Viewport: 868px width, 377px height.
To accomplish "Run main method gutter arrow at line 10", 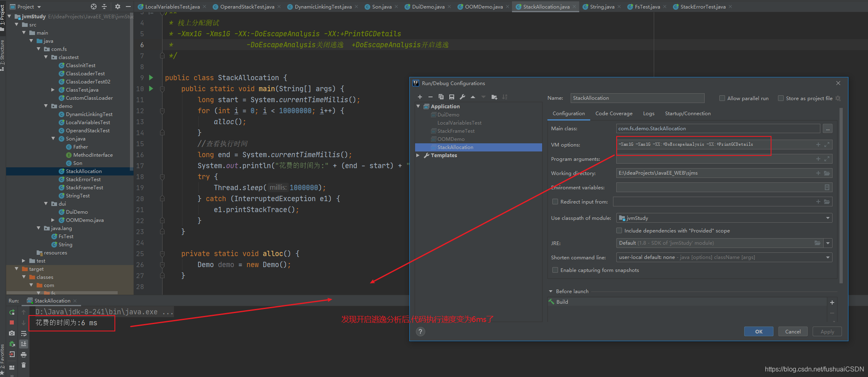I will click(151, 88).
